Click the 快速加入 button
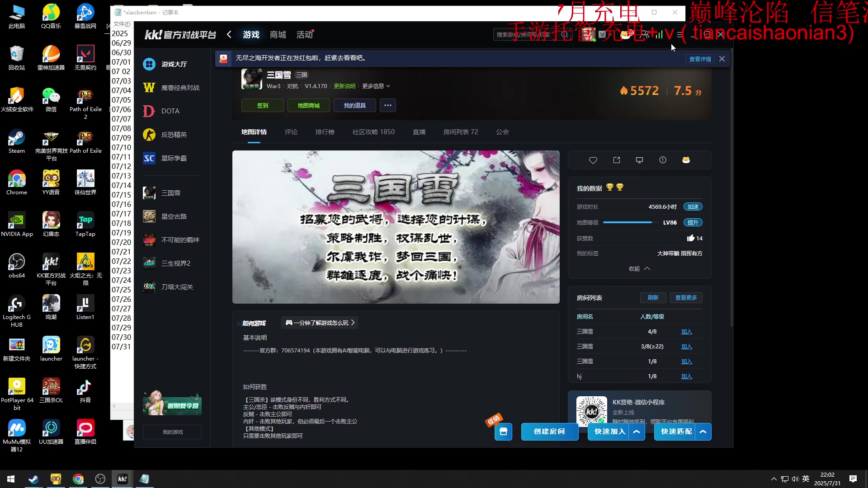The image size is (868, 488). pyautogui.click(x=609, y=432)
